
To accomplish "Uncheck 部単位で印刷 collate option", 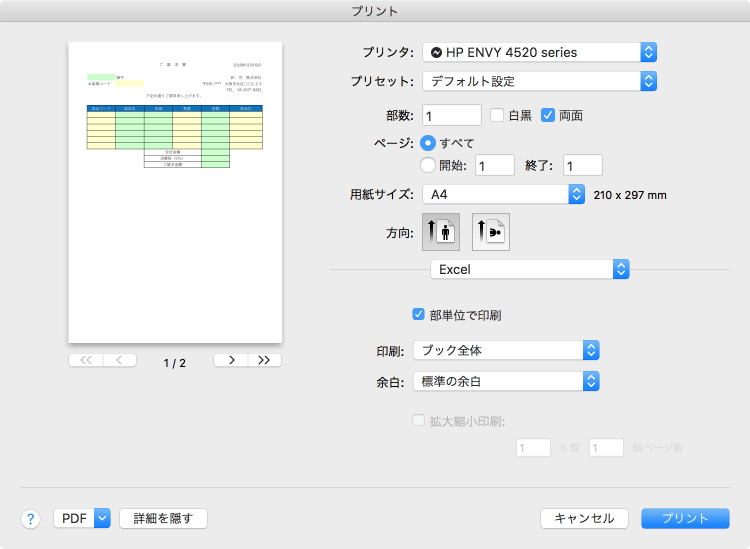I will coord(419,314).
